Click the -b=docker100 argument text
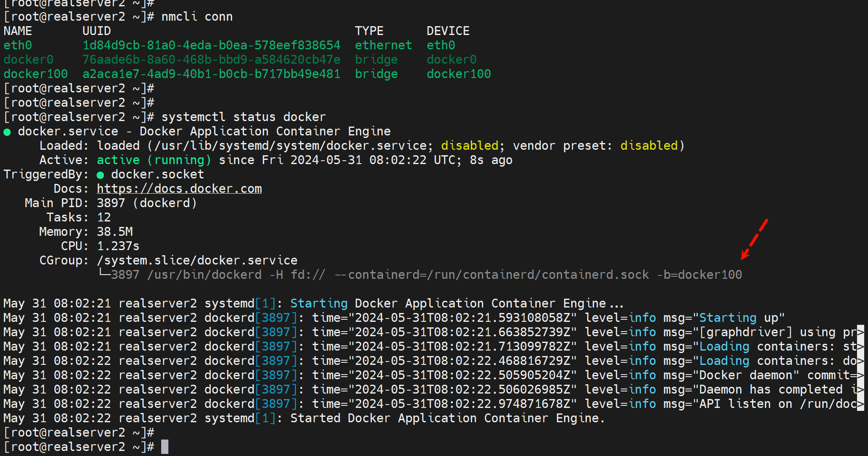Image resolution: width=868 pixels, height=456 pixels. click(x=699, y=275)
